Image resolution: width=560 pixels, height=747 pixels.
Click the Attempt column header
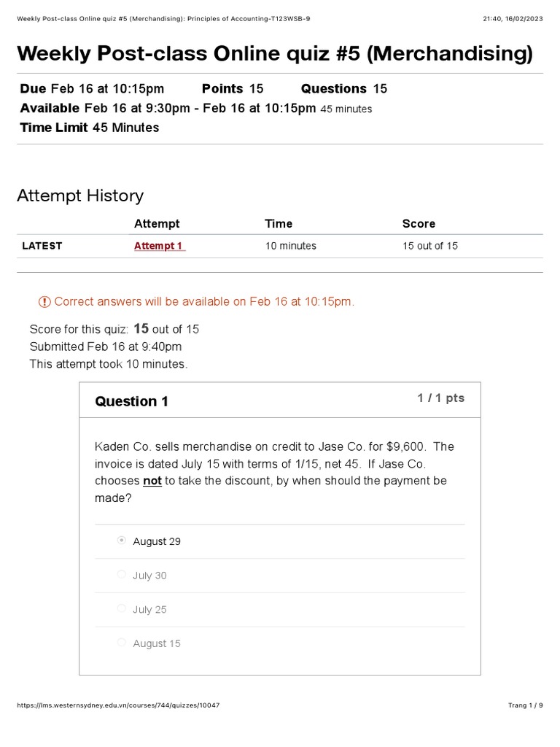click(157, 223)
